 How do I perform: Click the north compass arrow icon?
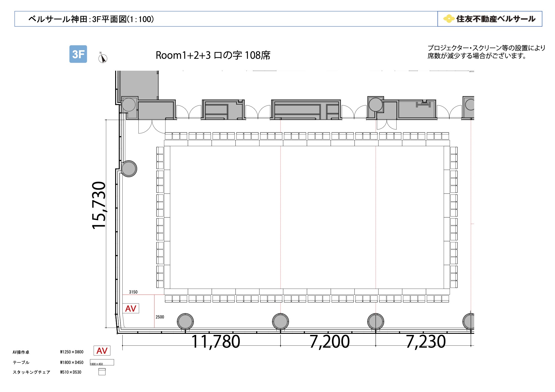(x=103, y=58)
